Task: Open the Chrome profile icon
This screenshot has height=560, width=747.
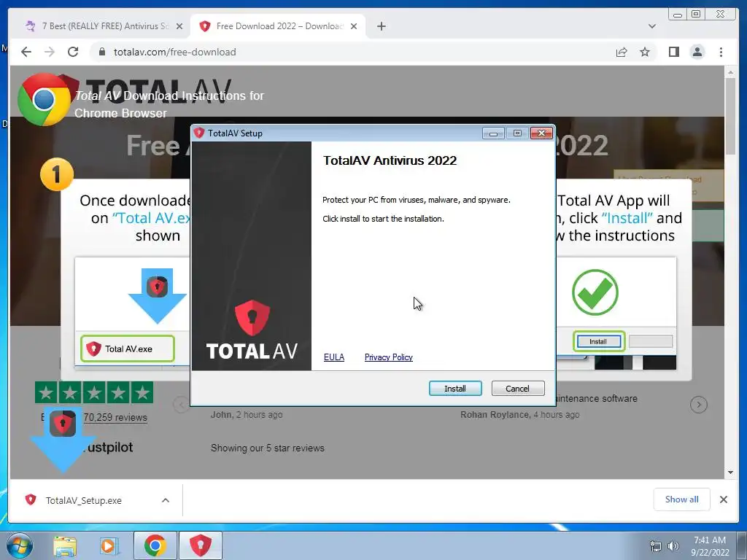Action: [x=697, y=52]
